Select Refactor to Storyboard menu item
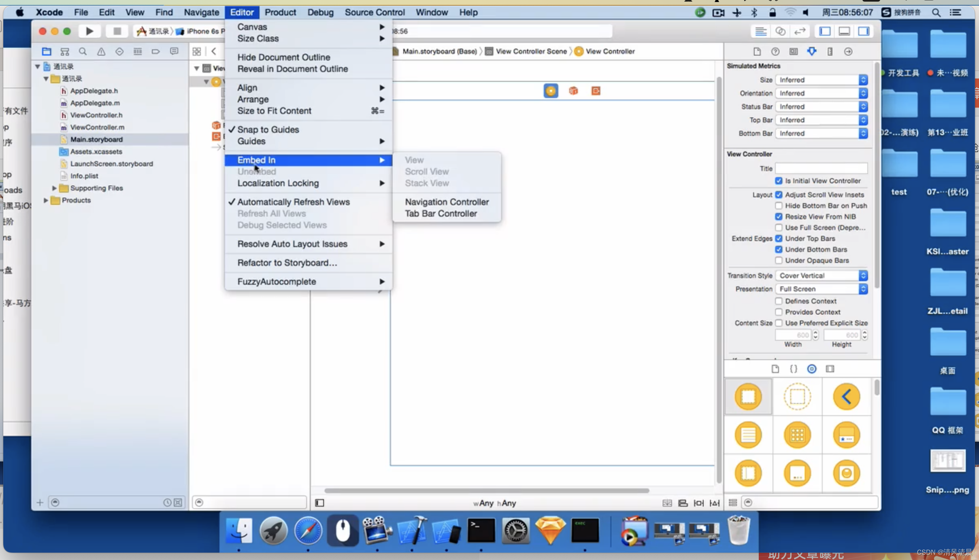Image resolution: width=979 pixels, height=560 pixels. pos(309,263)
